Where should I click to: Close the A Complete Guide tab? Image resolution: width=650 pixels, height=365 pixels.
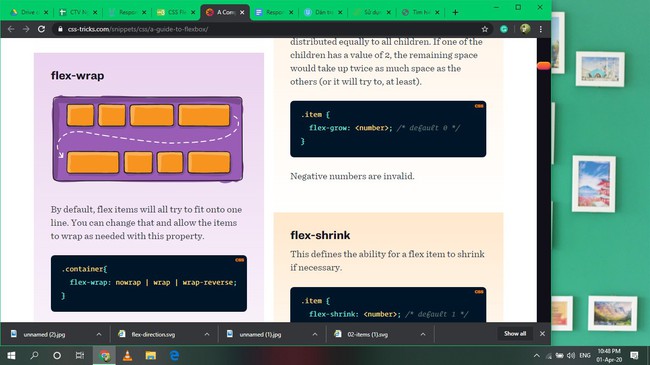pos(242,12)
